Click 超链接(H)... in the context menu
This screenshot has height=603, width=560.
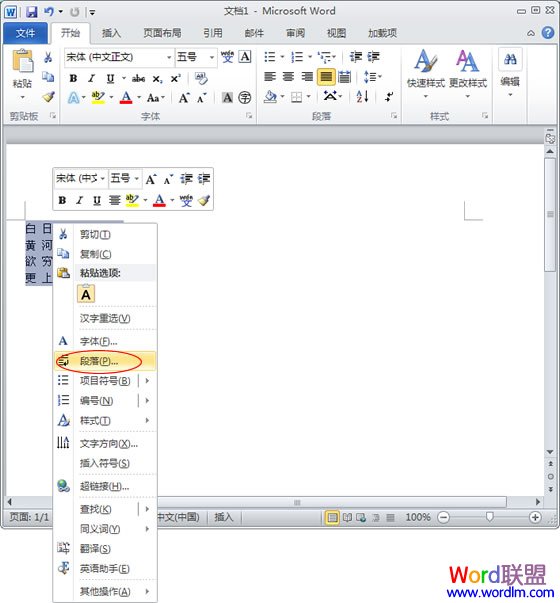(x=105, y=486)
